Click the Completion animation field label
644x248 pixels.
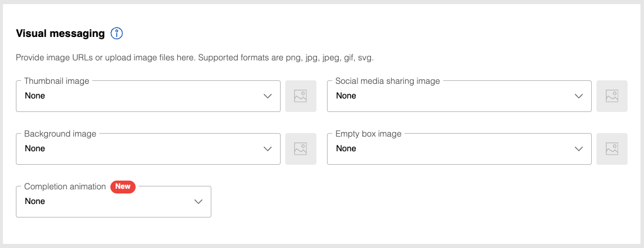(65, 186)
